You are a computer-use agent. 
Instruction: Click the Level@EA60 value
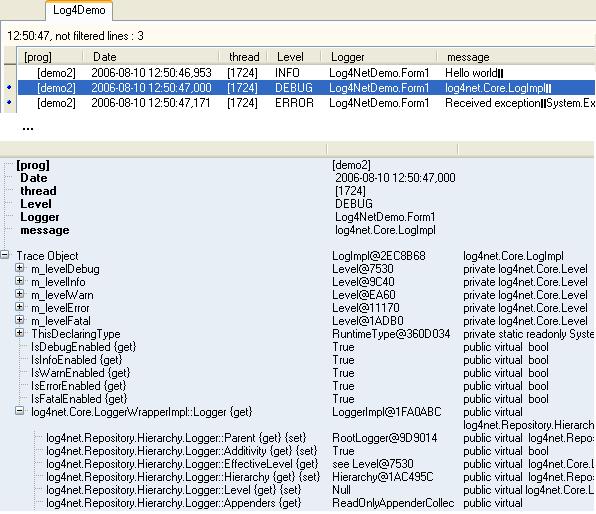tap(364, 295)
